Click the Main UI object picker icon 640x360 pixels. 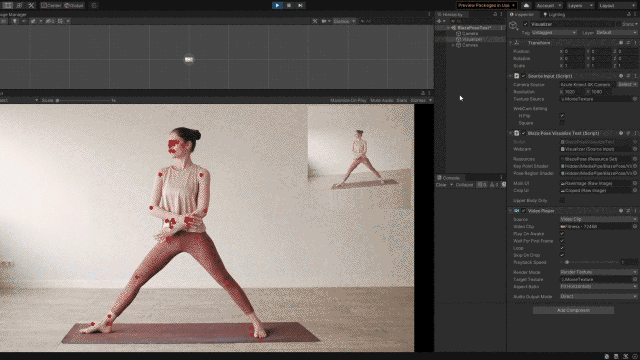coord(635,184)
